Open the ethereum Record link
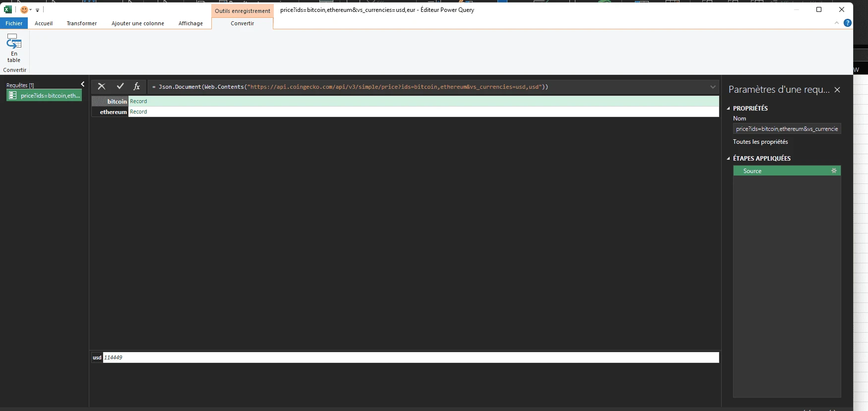 (x=138, y=112)
